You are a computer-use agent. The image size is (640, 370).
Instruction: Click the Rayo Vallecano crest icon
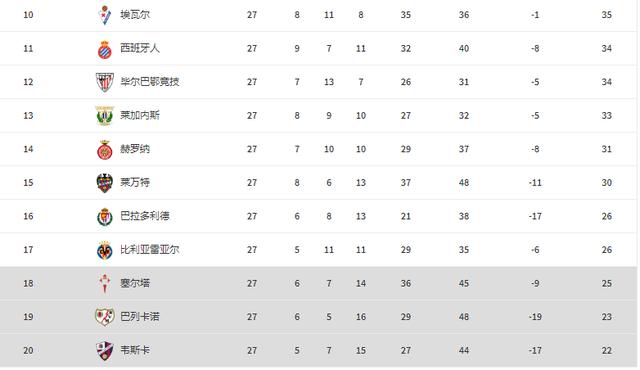[105, 317]
